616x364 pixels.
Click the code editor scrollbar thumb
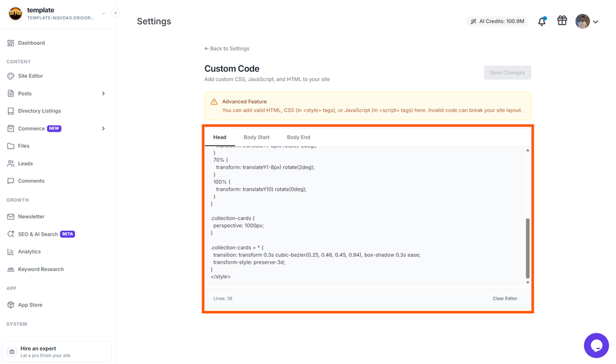point(528,248)
